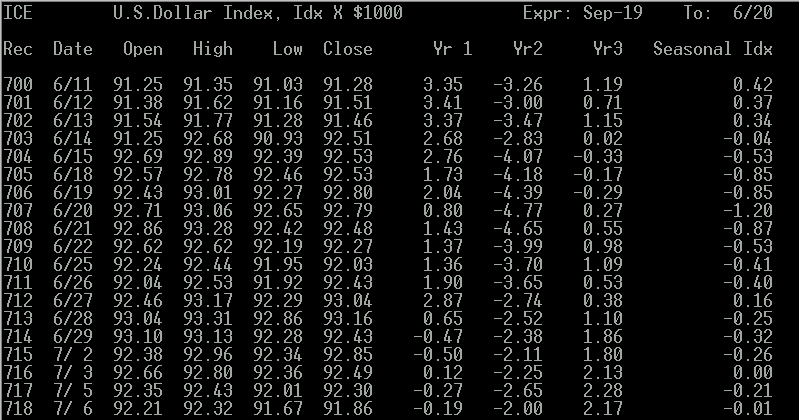Select record number 703
This screenshot has width=799, height=420.
18,138
